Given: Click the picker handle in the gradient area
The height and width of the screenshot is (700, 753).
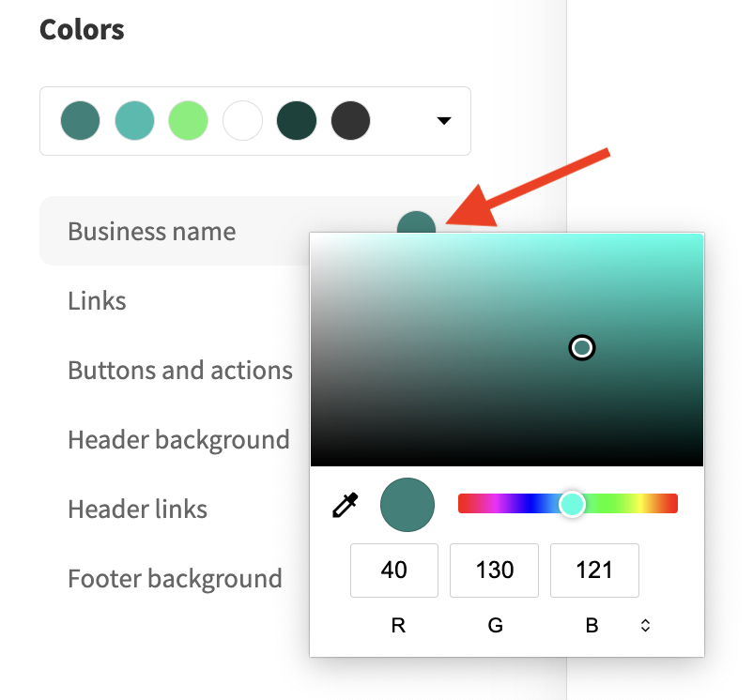Looking at the screenshot, I should coord(581,347).
